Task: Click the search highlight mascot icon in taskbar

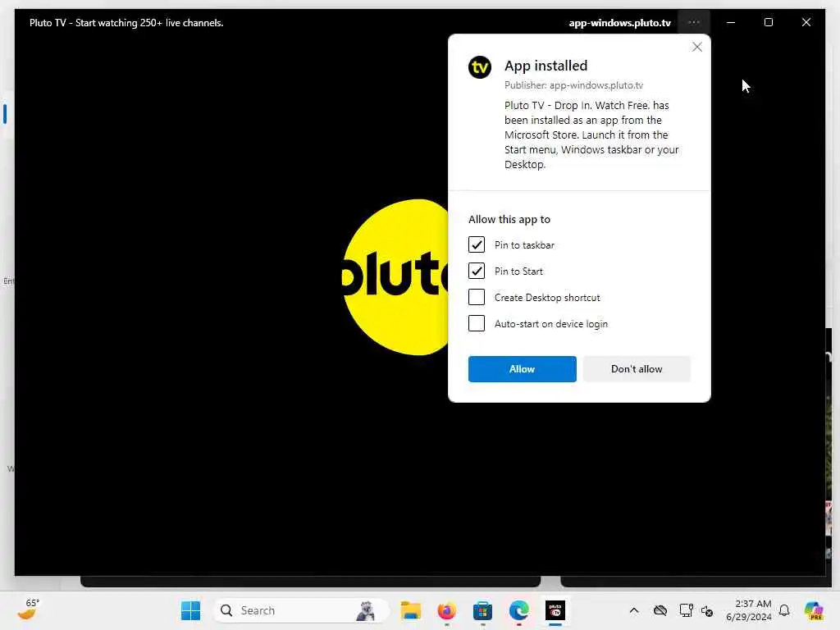Action: (366, 610)
